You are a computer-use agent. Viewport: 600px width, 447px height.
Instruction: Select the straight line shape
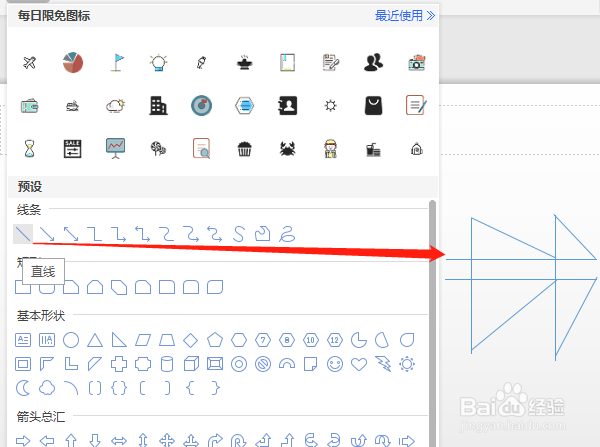point(23,234)
